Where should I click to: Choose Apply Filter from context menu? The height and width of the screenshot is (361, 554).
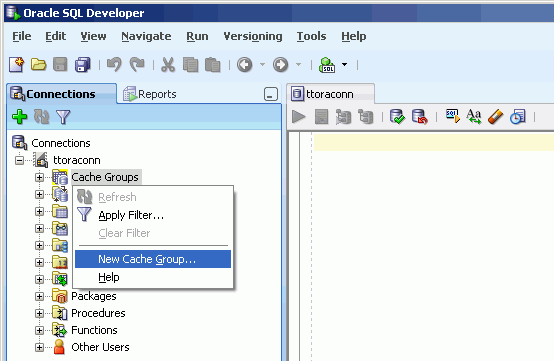point(153,215)
